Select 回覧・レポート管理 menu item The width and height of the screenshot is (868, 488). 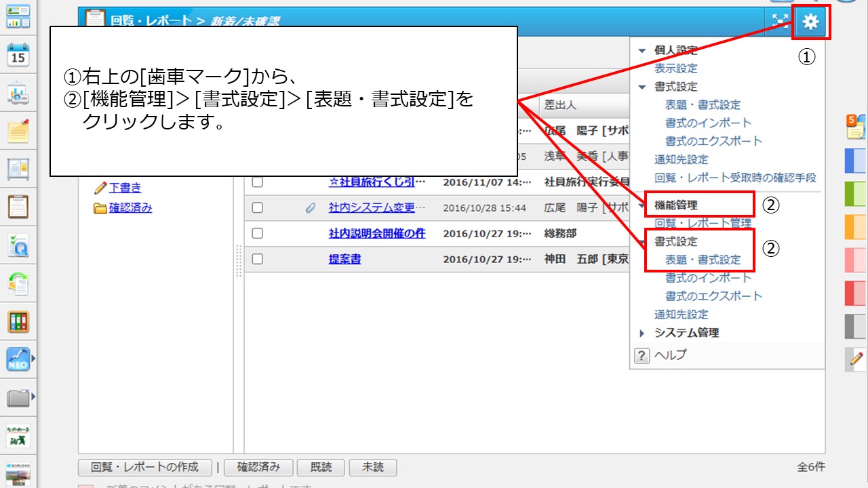point(703,223)
